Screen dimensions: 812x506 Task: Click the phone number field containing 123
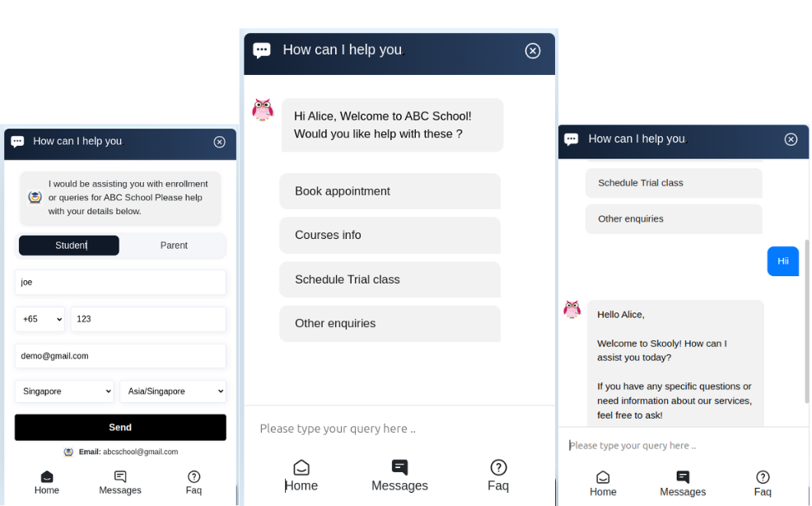pos(148,320)
